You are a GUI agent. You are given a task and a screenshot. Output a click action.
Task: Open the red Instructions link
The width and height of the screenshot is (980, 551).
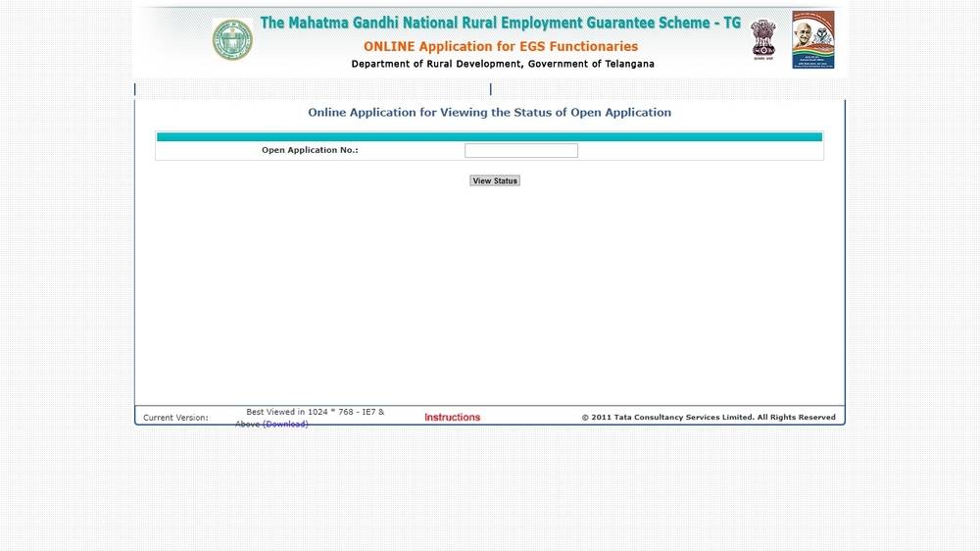pos(452,418)
